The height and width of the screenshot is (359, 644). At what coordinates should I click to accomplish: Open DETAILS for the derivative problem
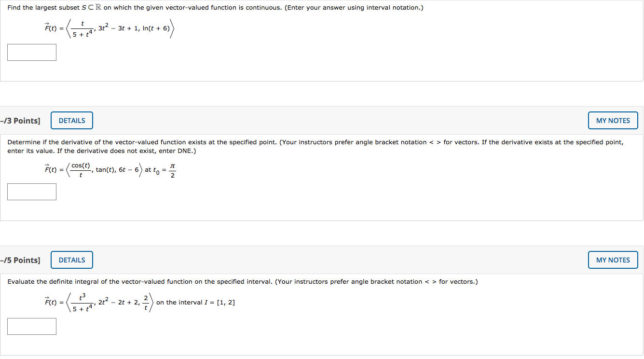pyautogui.click(x=71, y=120)
